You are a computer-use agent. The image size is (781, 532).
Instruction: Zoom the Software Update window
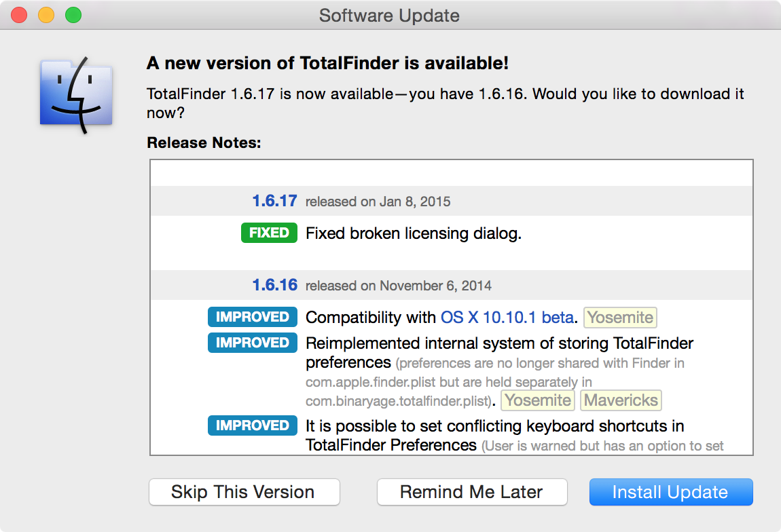(73, 15)
